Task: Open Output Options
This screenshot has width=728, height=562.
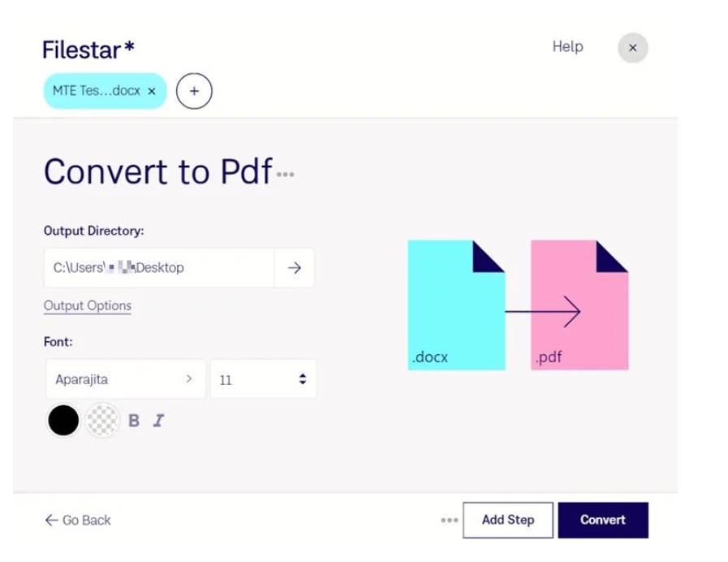Action: point(87,306)
